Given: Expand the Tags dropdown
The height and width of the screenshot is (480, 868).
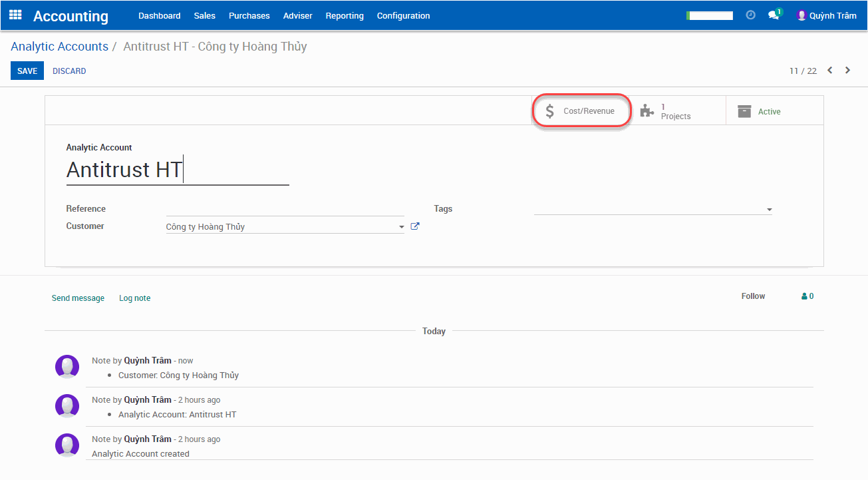Looking at the screenshot, I should [x=769, y=210].
